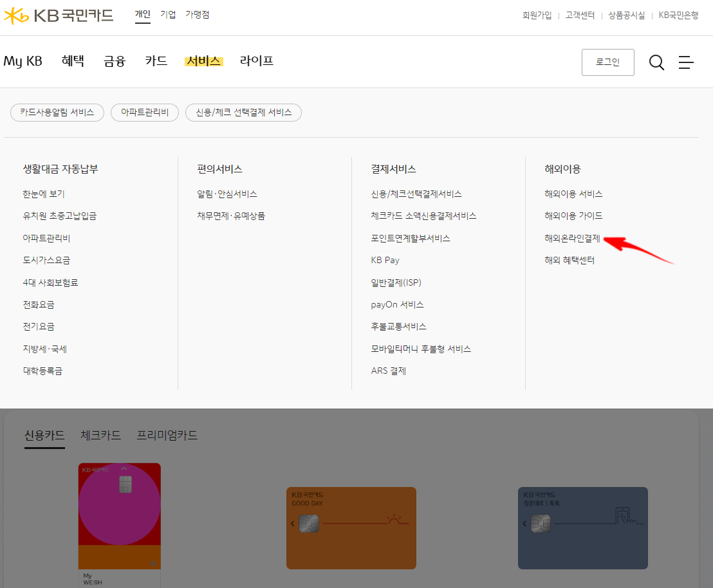The height and width of the screenshot is (588, 713).
Task: Open the 서비스 menu
Action: tap(204, 61)
